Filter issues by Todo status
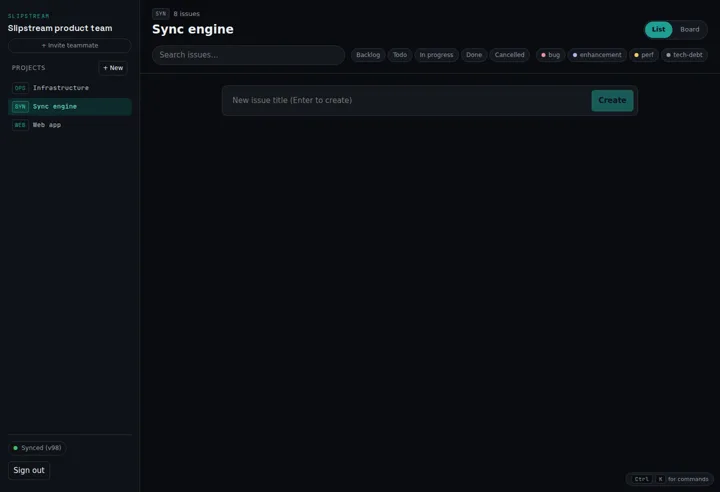Image resolution: width=720 pixels, height=492 pixels. 399,55
